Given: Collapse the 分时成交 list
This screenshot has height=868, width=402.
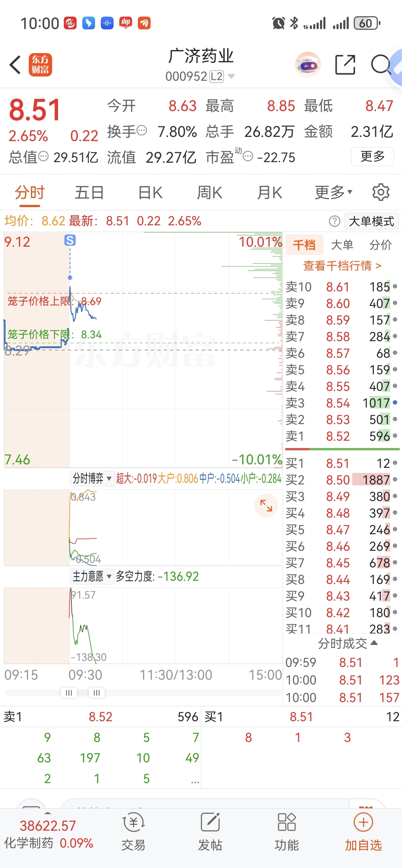Looking at the screenshot, I should tap(347, 644).
